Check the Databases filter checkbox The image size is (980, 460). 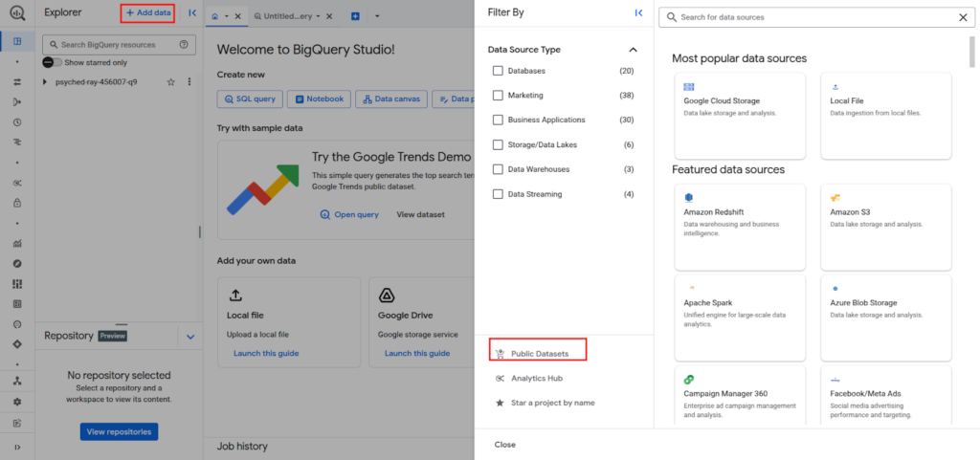click(x=498, y=71)
